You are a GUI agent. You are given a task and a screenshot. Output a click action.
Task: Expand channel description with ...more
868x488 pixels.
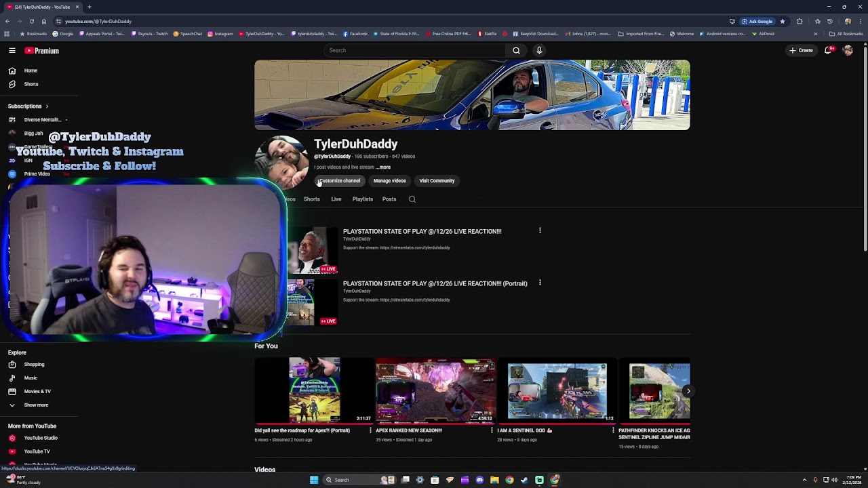coord(384,167)
